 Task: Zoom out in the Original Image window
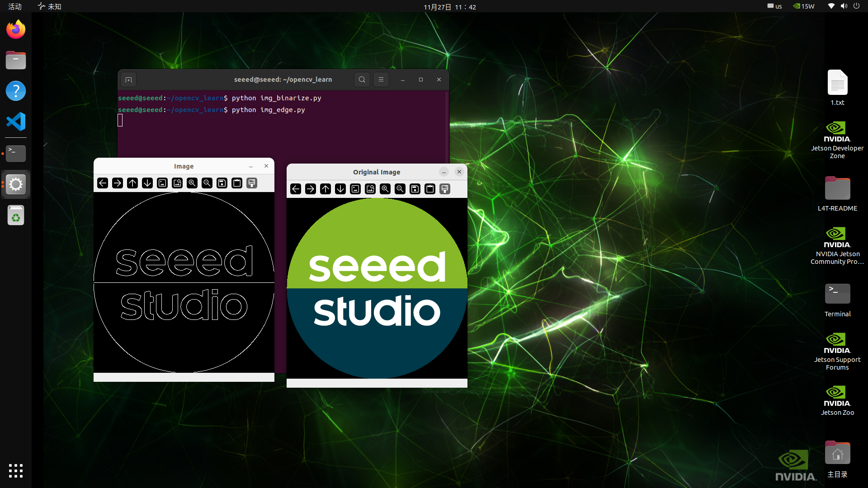pyautogui.click(x=400, y=189)
